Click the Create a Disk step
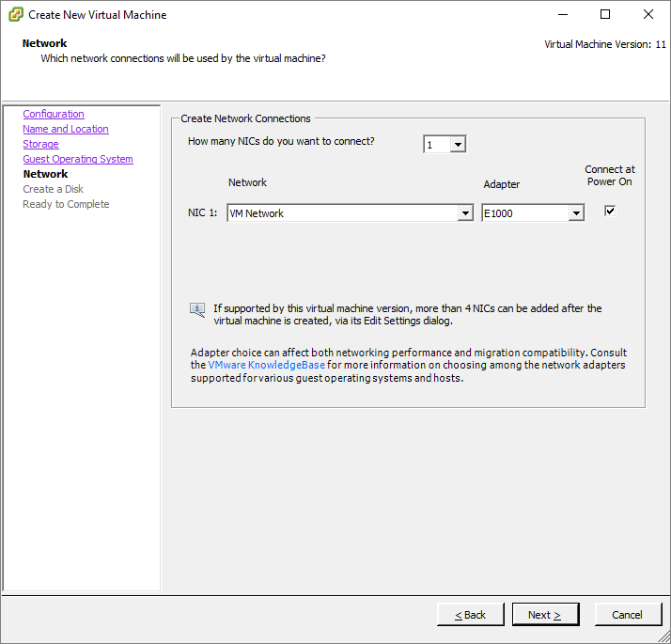This screenshot has width=671, height=644. [x=53, y=189]
